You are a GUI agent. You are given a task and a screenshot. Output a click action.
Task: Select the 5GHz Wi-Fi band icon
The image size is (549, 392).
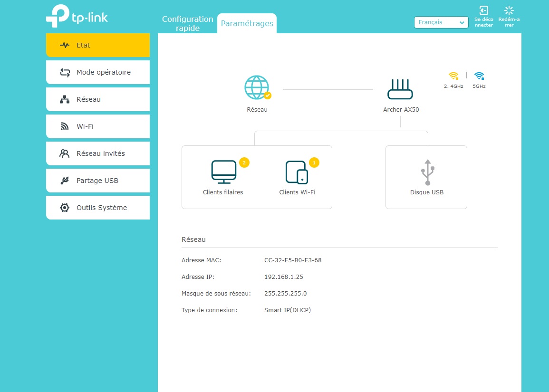coord(479,76)
